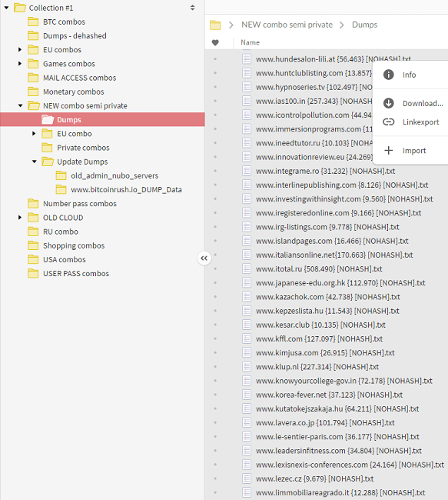Image resolution: width=448 pixels, height=500 pixels.
Task: Favorite dot for www.kimjusa.com row
Action: point(215,352)
